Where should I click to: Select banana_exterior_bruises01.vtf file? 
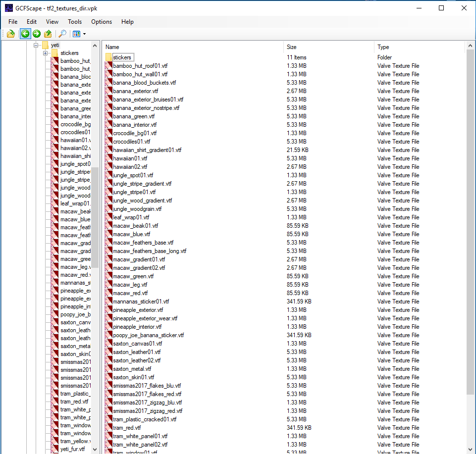pos(148,100)
